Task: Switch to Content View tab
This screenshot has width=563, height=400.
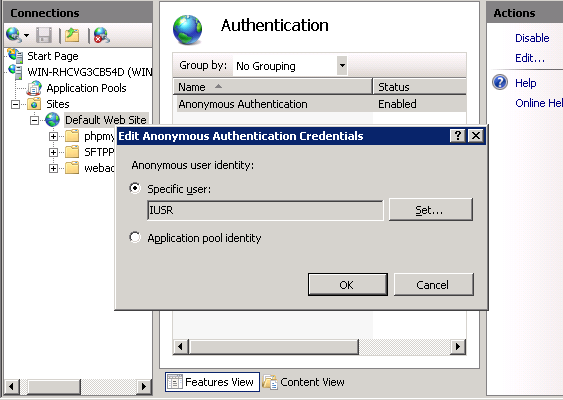Action: coord(304,382)
